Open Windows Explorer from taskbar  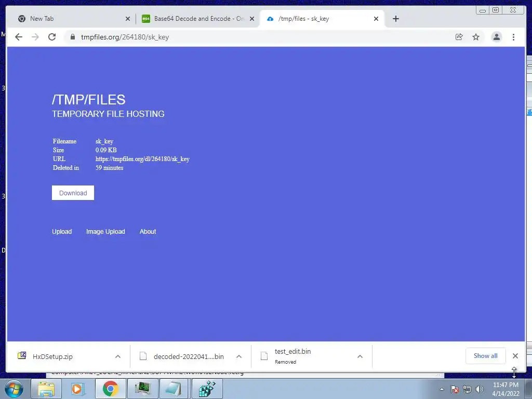[x=46, y=389]
